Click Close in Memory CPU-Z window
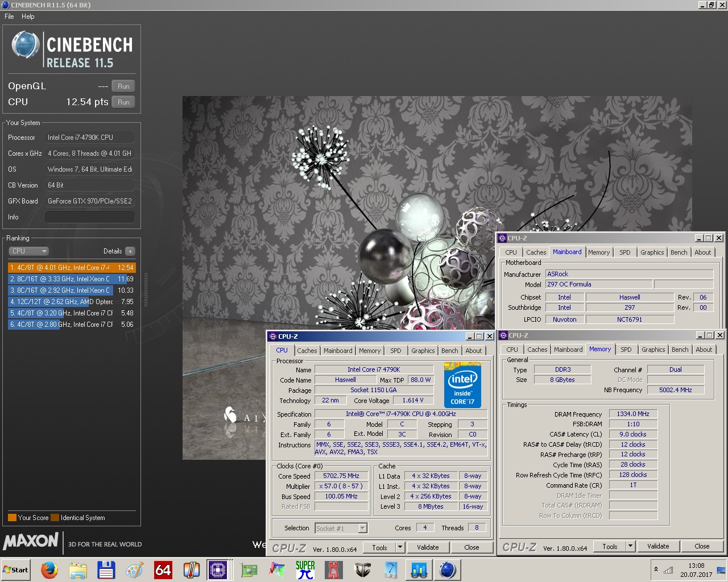This screenshot has height=582, width=728. tap(702, 547)
